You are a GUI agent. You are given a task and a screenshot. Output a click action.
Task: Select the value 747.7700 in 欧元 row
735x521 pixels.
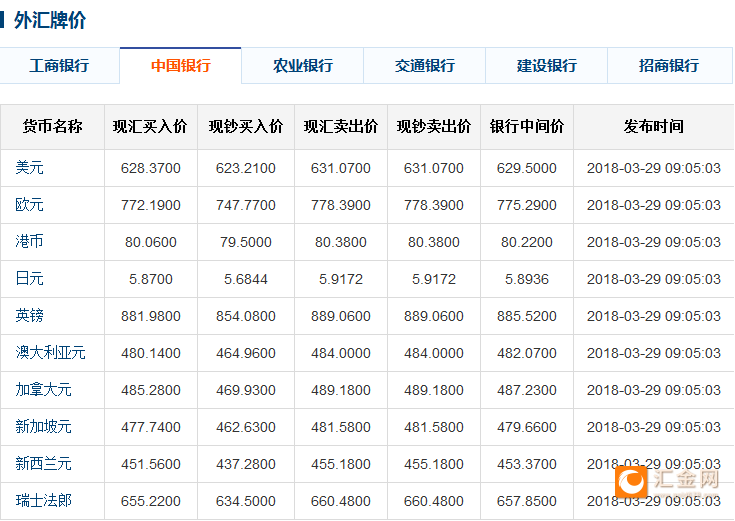246,205
